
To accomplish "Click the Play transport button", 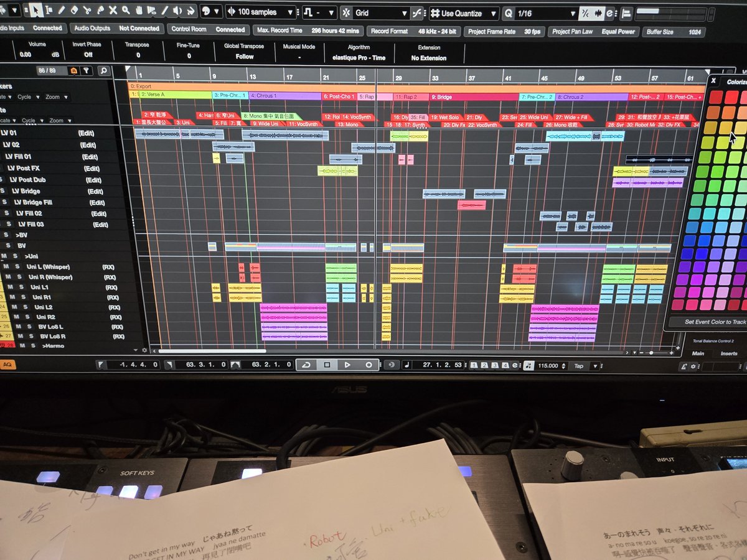I will pyautogui.click(x=347, y=365).
